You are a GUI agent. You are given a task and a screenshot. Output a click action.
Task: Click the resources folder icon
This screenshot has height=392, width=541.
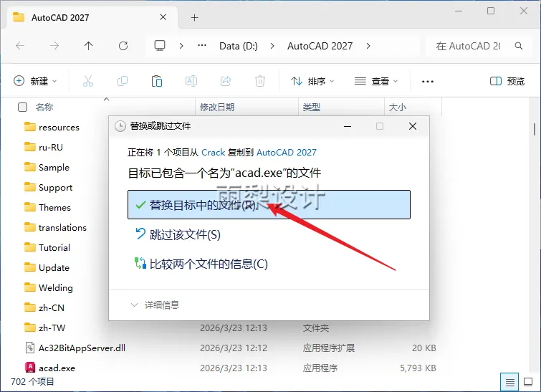click(30, 127)
